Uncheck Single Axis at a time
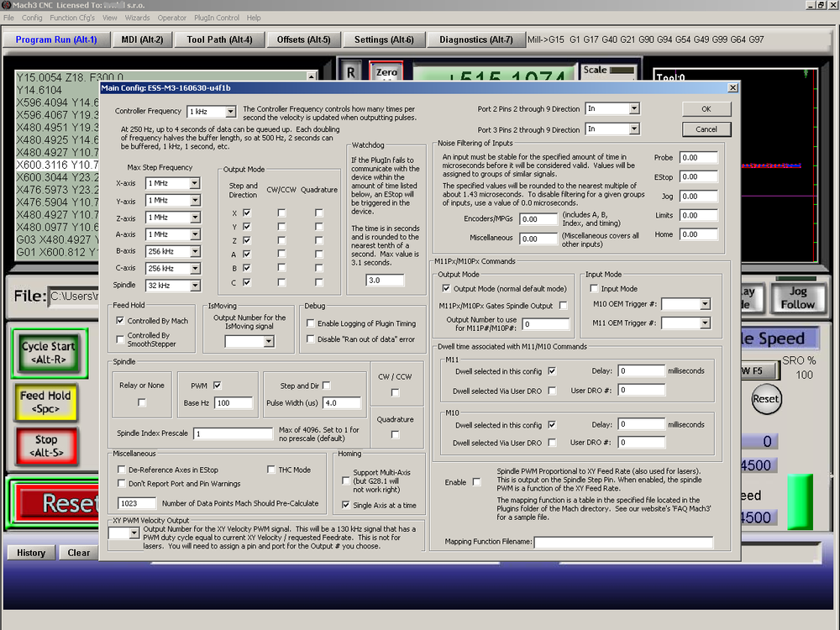The width and height of the screenshot is (840, 630). pyautogui.click(x=346, y=505)
